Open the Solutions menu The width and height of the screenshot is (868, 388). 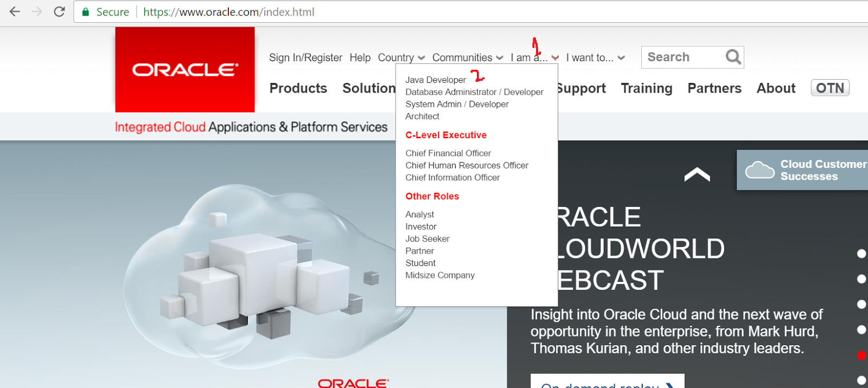(369, 88)
